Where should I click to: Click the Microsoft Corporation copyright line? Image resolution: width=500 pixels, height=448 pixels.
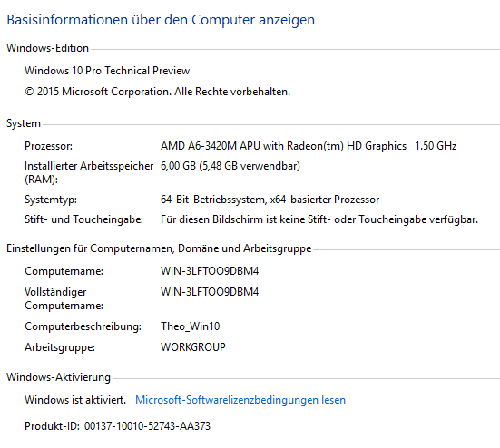pyautogui.click(x=158, y=92)
